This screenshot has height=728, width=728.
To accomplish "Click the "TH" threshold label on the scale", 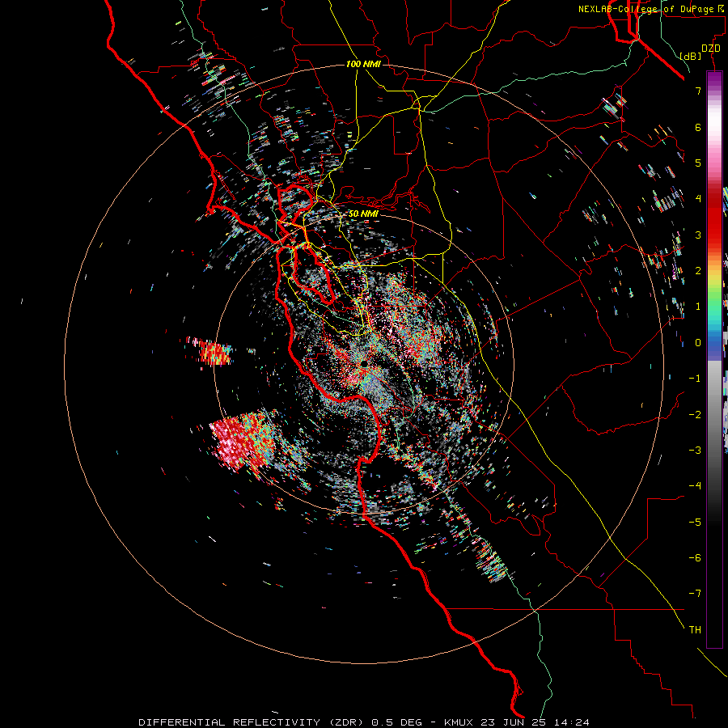I will tap(695, 630).
